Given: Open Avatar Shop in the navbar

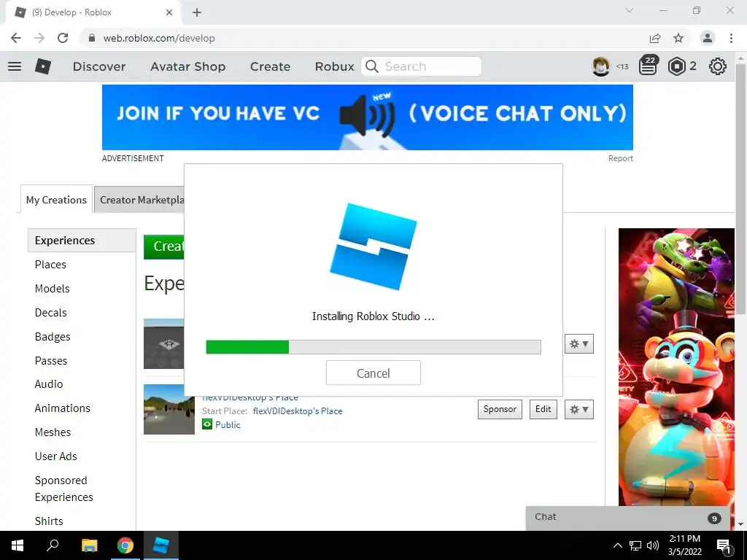Looking at the screenshot, I should pos(187,66).
